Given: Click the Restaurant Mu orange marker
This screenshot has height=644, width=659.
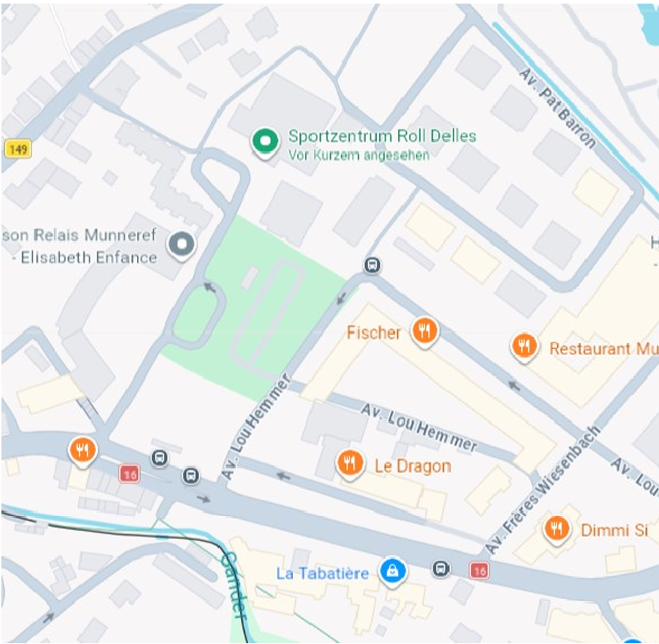Looking at the screenshot, I should [524, 347].
